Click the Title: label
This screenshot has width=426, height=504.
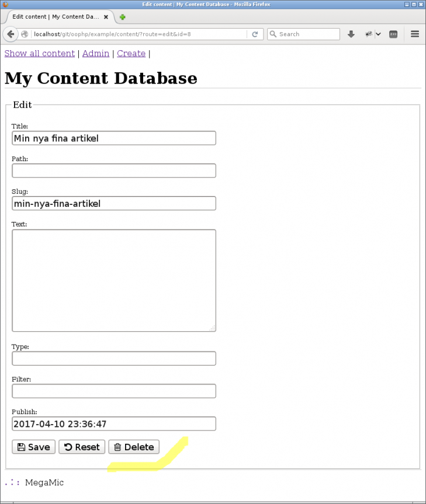tap(20, 126)
